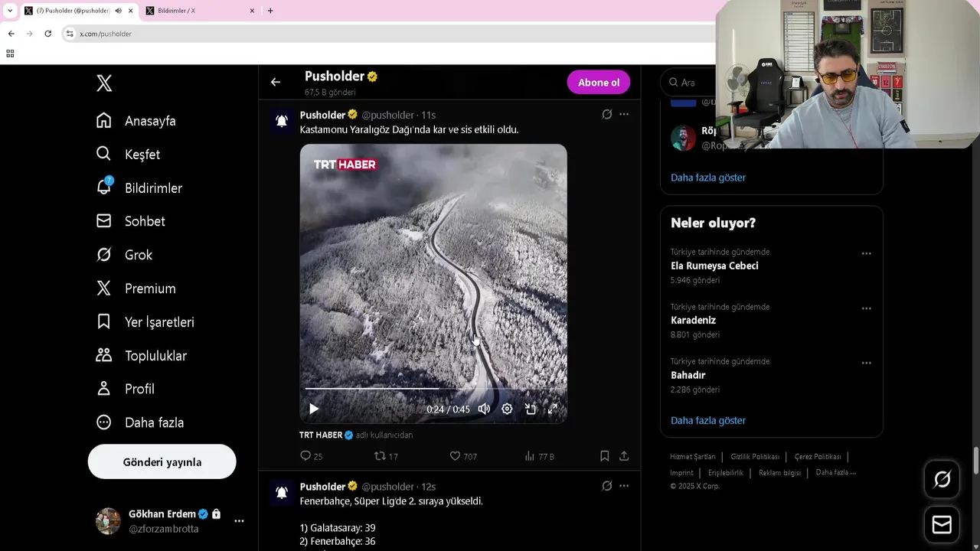The width and height of the screenshot is (980, 551).
Task: Open Sohbet messages
Action: (x=131, y=221)
